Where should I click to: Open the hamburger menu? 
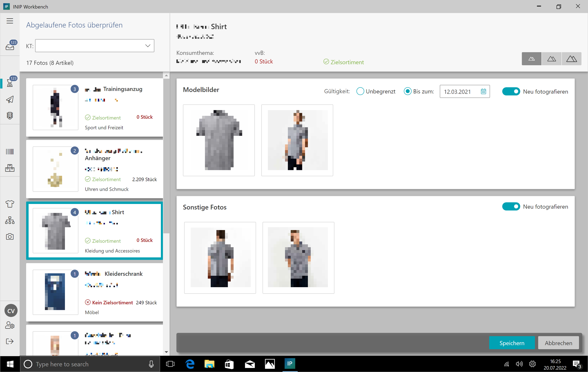pos(10,21)
